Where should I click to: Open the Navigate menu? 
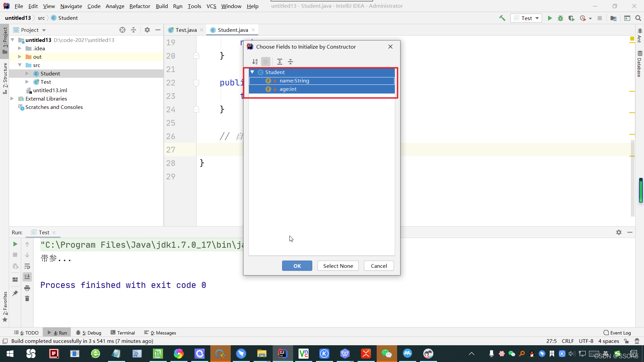click(71, 6)
